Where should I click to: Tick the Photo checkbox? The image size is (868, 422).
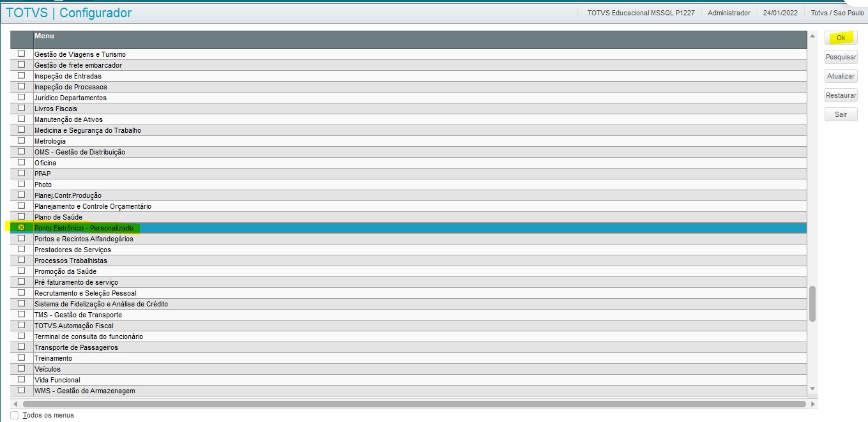(21, 184)
